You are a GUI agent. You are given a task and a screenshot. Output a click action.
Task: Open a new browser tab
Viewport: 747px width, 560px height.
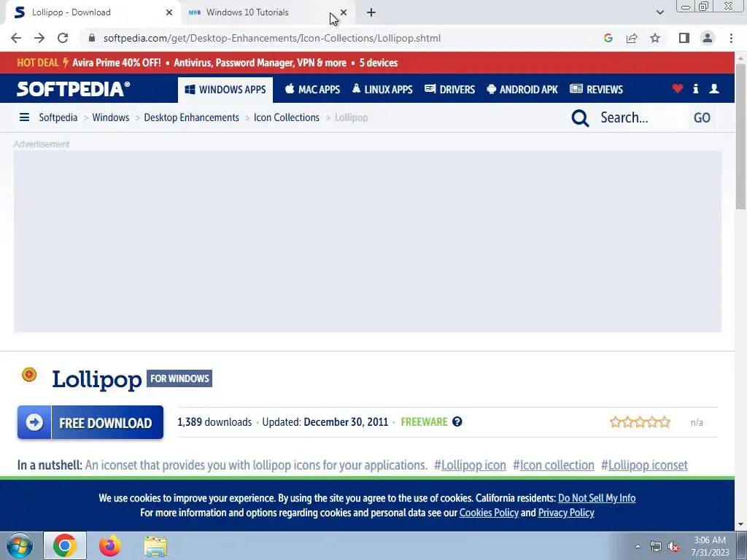tap(371, 12)
